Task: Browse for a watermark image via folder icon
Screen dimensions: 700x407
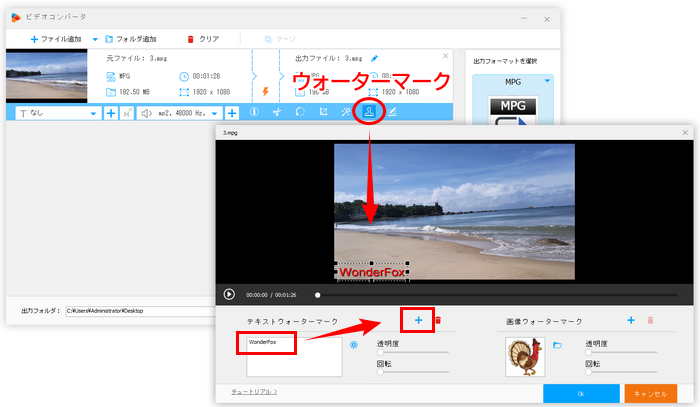Action: click(x=557, y=345)
